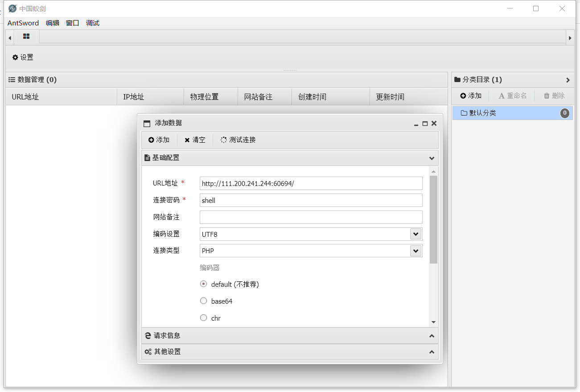Select the default (不推荐) encoder radio

tap(203, 284)
